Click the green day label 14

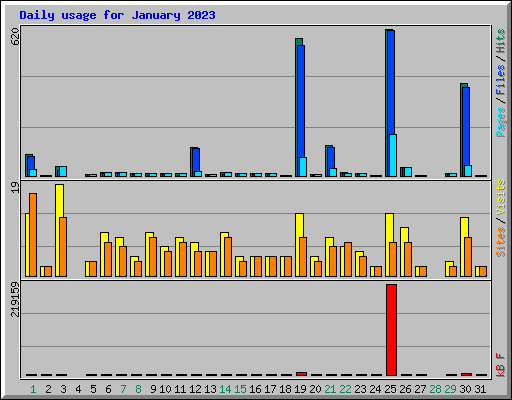pyautogui.click(x=225, y=389)
